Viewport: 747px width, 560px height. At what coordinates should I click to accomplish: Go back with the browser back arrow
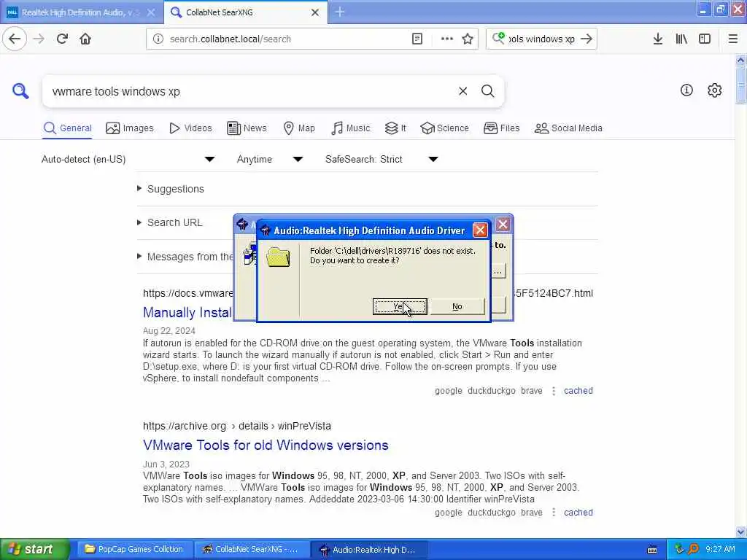pos(15,39)
